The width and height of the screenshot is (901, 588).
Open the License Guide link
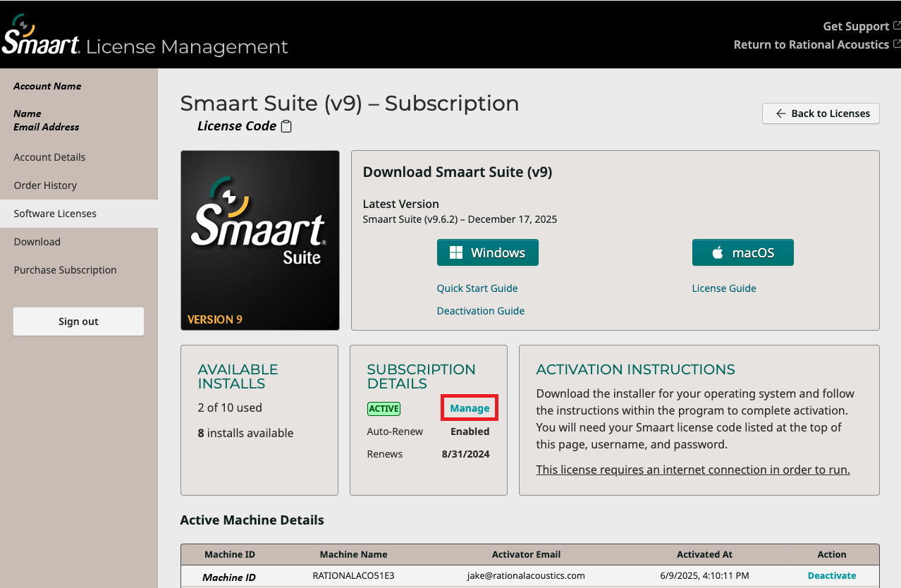click(724, 288)
